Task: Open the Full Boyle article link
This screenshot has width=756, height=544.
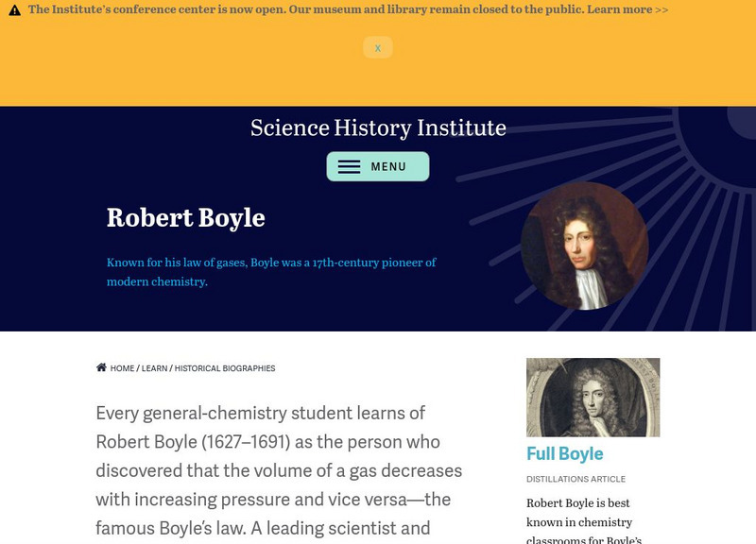Action: pyautogui.click(x=563, y=452)
